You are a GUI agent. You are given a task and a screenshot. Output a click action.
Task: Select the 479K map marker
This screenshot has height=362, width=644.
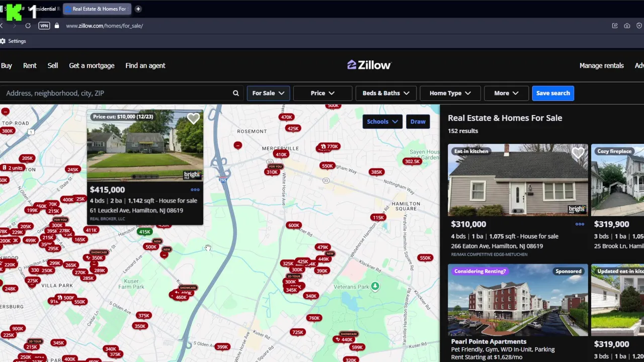pos(323,247)
